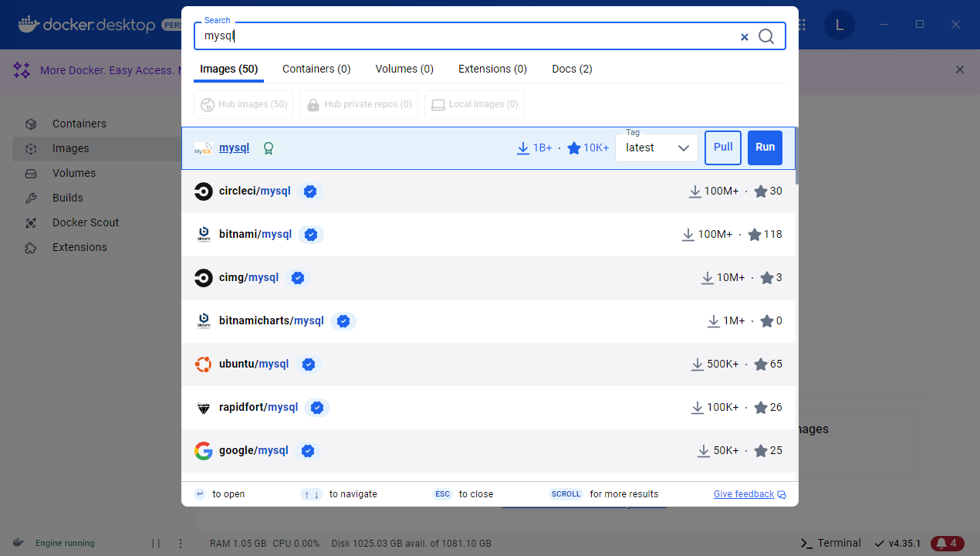Screen dimensions: 980x556
Task: Click the verified badge next to rapidfort/mysql
Action: pyautogui.click(x=317, y=408)
